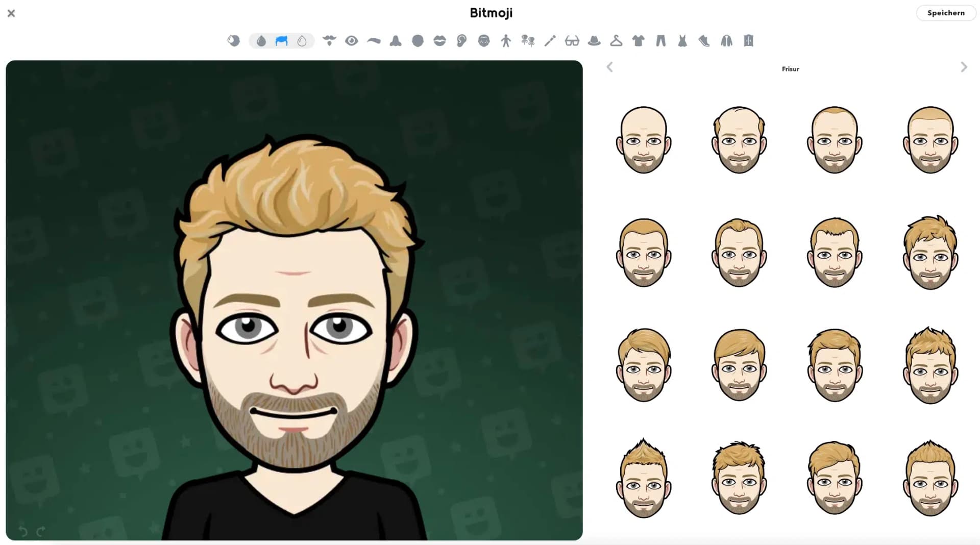Select the glasses category icon

[572, 41]
